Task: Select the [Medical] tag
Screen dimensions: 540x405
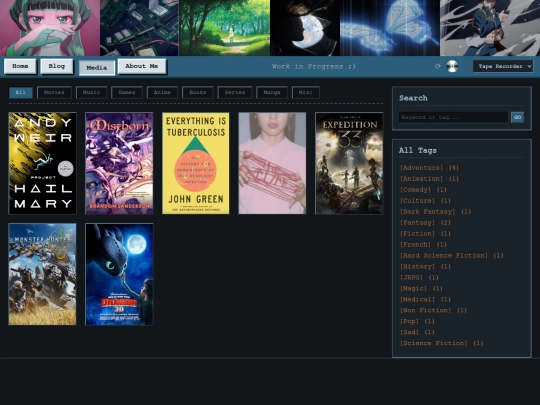Action: 417,300
